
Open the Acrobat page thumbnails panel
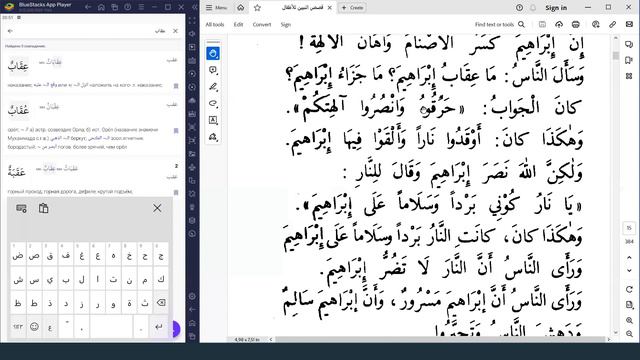[629, 76]
